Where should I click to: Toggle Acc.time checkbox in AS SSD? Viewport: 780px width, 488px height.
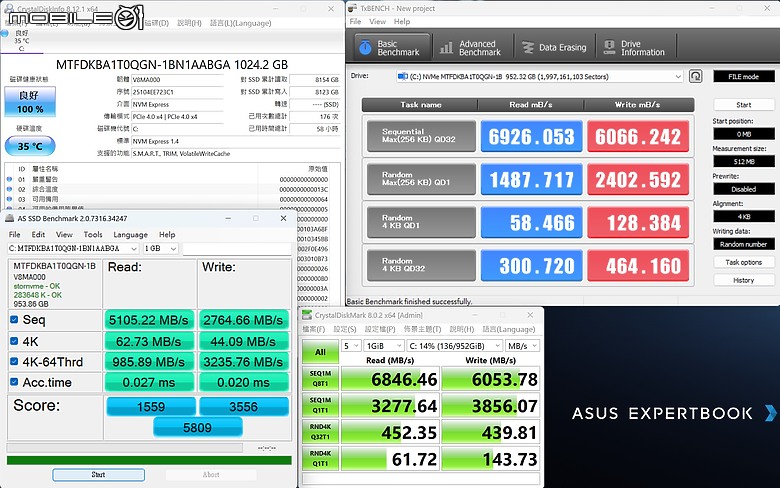pos(14,382)
